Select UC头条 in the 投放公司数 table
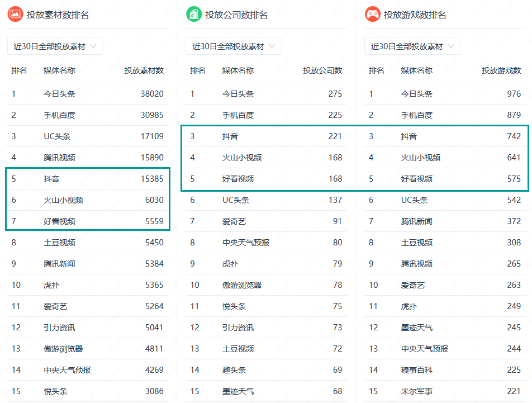 (x=236, y=200)
